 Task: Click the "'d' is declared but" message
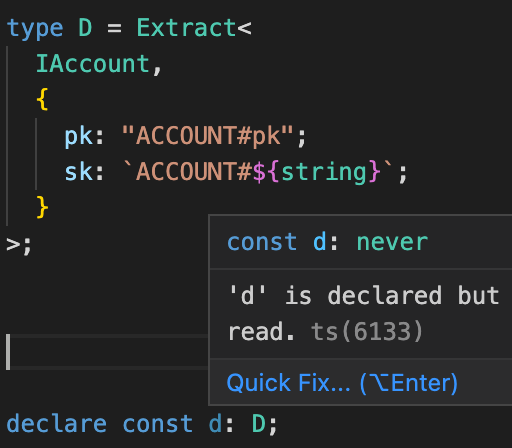(x=364, y=295)
